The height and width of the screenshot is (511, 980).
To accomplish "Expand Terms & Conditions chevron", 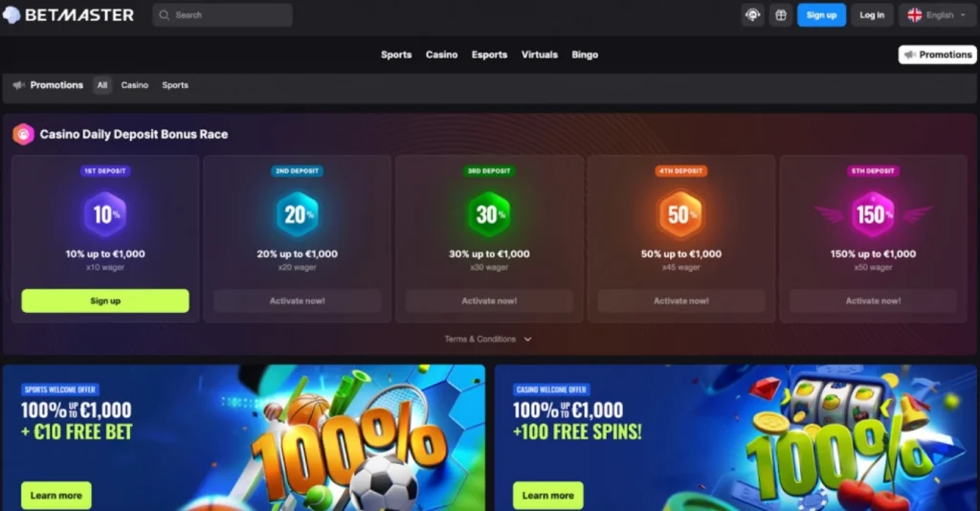I will tap(527, 339).
